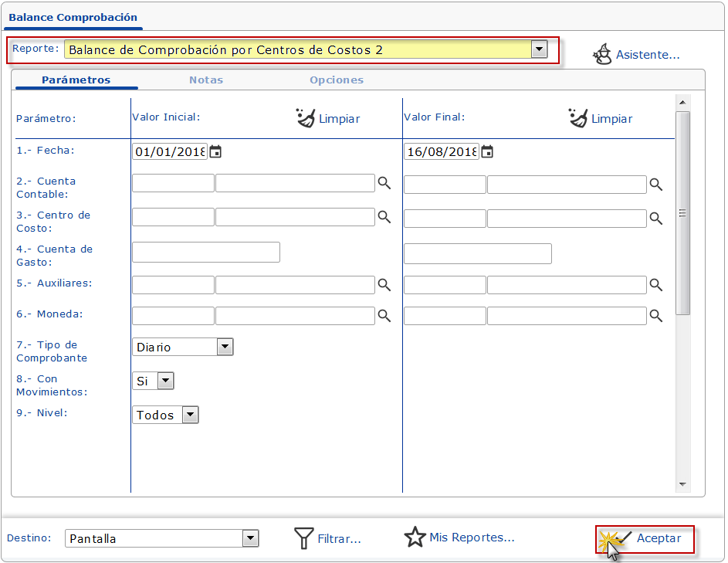Focus initial Moneda description field

[295, 316]
